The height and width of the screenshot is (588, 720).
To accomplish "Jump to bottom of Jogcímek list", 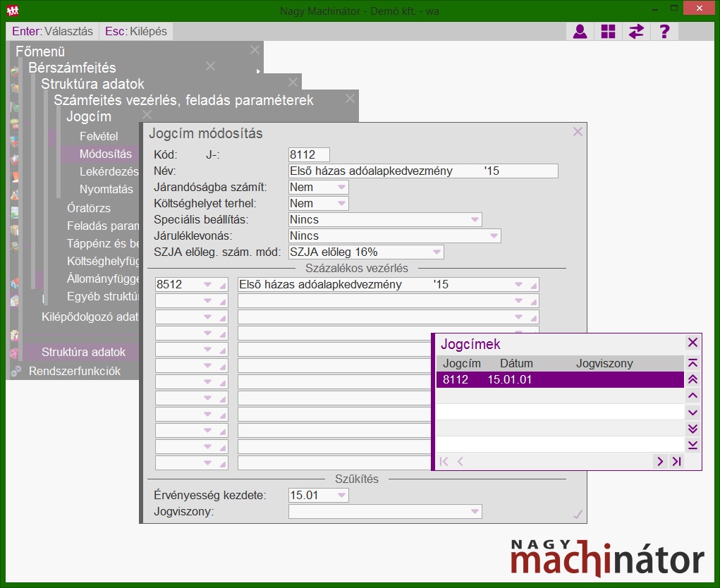I will 693,445.
